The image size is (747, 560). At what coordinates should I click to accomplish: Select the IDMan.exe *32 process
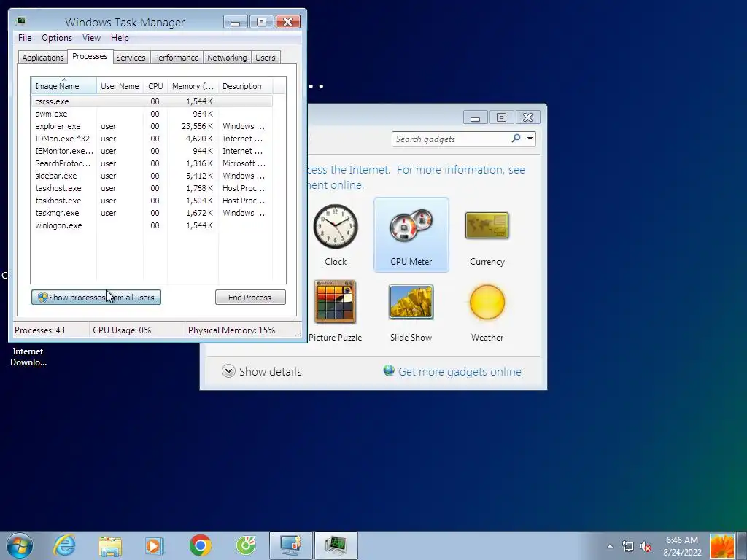point(152,139)
